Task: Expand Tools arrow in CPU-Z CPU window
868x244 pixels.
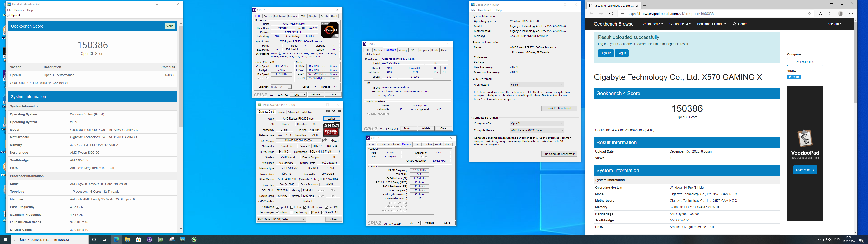Action: (304, 94)
